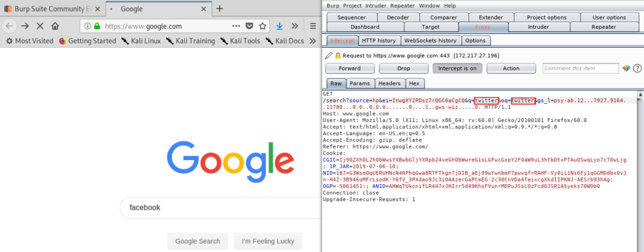
Task: Switch to the Decoder tab
Action: [x=398, y=17]
